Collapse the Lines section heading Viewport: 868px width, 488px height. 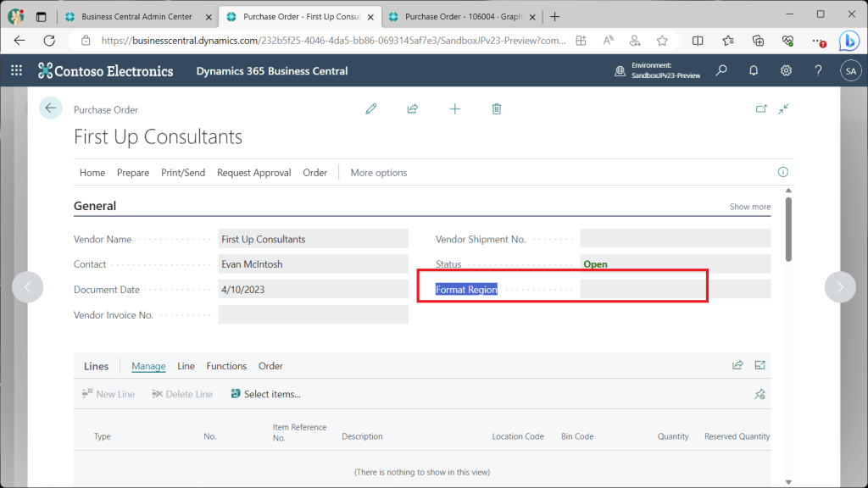pos(97,366)
